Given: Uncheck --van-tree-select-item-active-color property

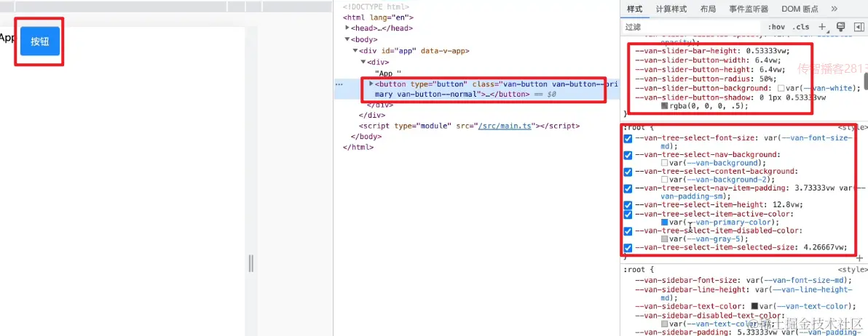Looking at the screenshot, I should 628,214.
